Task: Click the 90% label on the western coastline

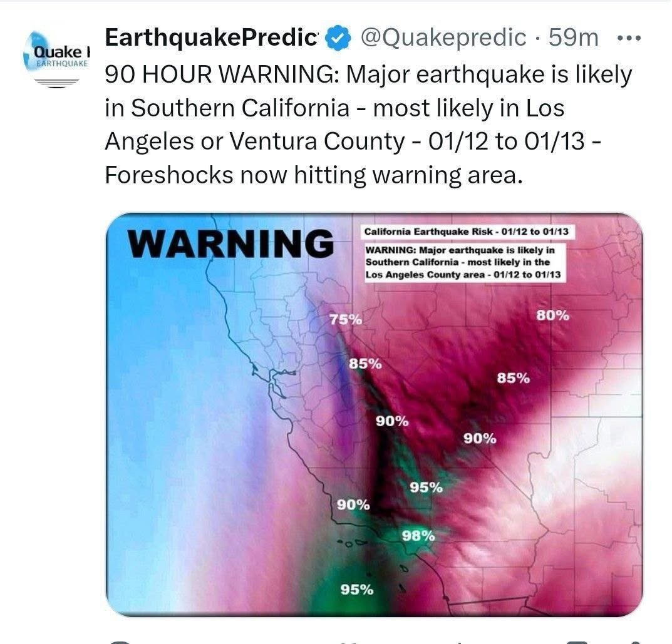Action: tap(353, 504)
